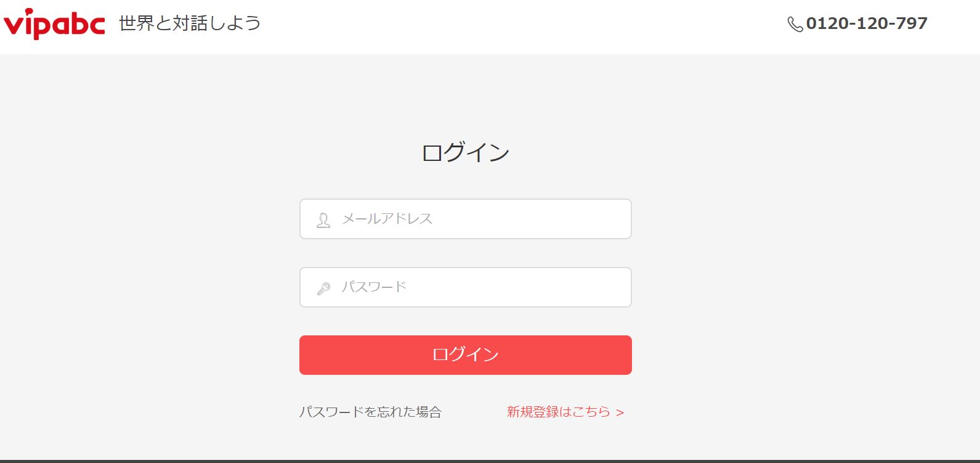Click the 'abc' letters of the logo

point(79,24)
